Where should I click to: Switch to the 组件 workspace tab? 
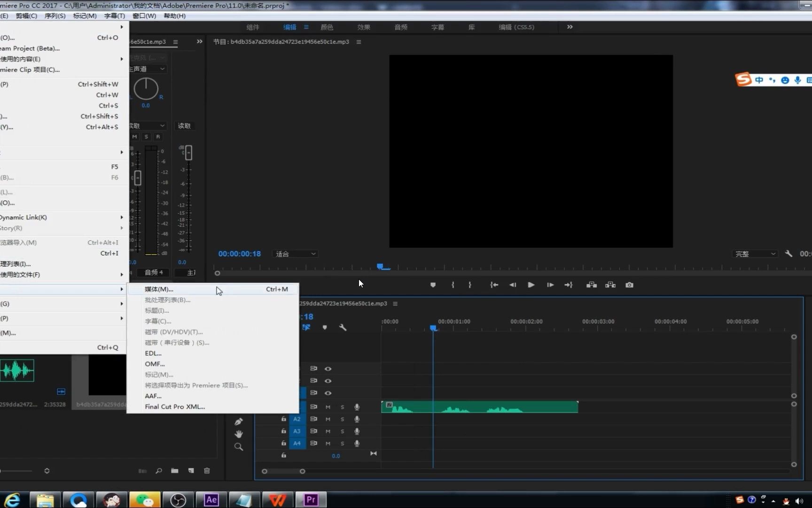click(x=253, y=27)
